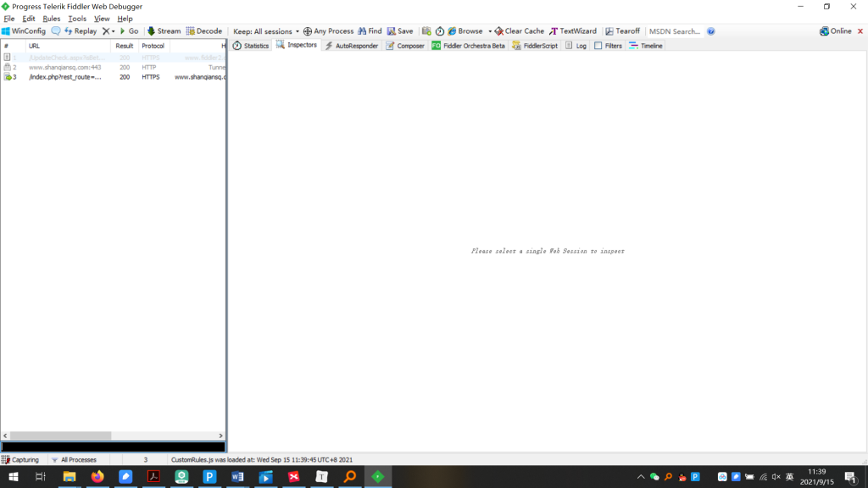Open the Browse dropdown arrow
The image size is (868, 488).
490,31
